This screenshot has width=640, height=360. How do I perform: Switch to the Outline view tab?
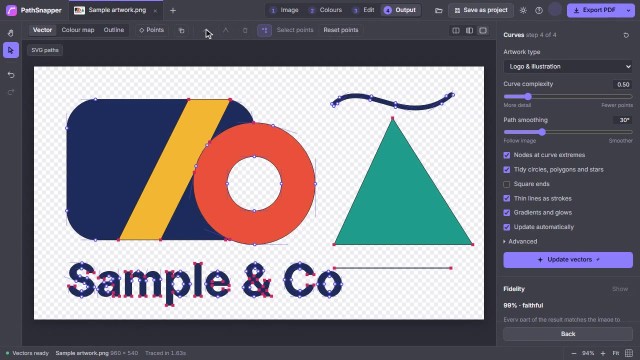[114, 30]
